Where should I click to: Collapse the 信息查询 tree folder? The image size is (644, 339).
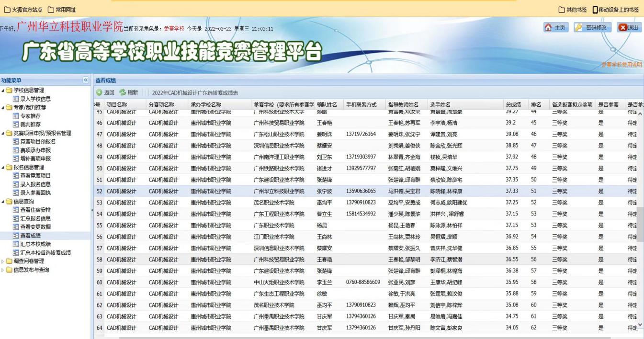3,202
